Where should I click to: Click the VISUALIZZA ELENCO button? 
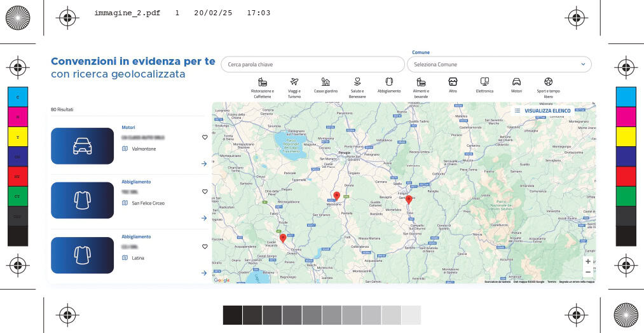point(542,111)
